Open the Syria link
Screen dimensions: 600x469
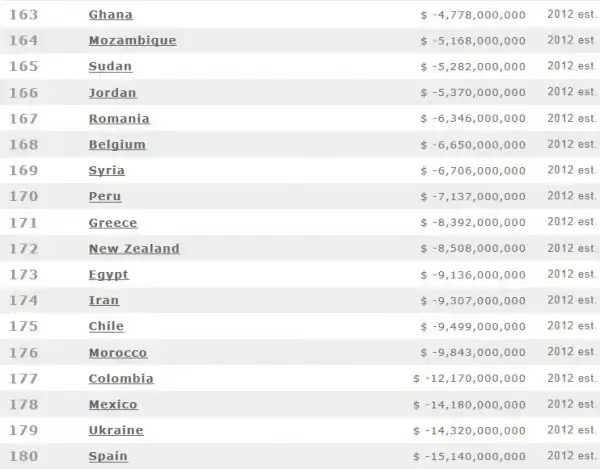[x=106, y=171]
